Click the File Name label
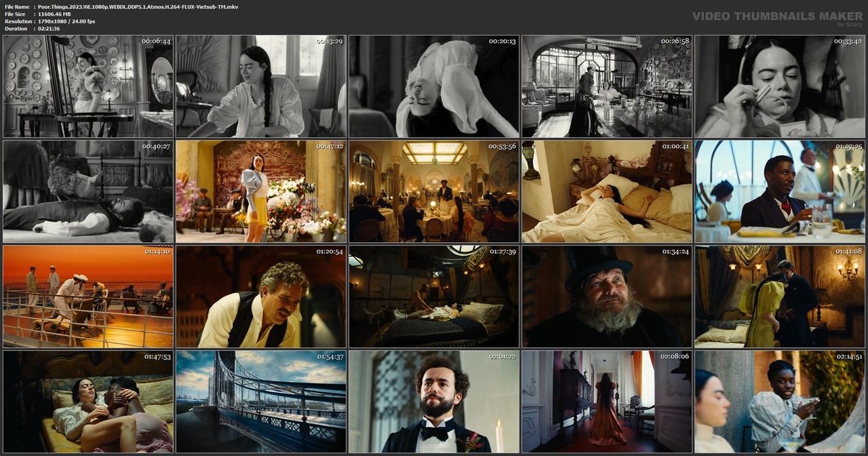This screenshot has height=456, width=868. click(x=16, y=7)
